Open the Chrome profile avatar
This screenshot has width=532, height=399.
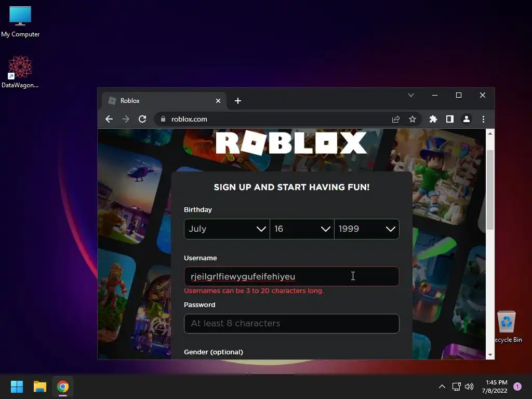pyautogui.click(x=467, y=119)
